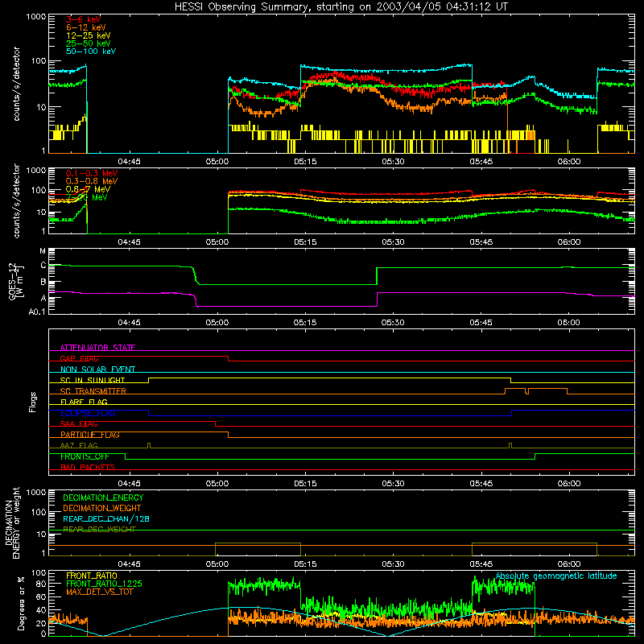Click the yellow FRONT_RATIO legend label
644x644 pixels.
pyautogui.click(x=92, y=576)
